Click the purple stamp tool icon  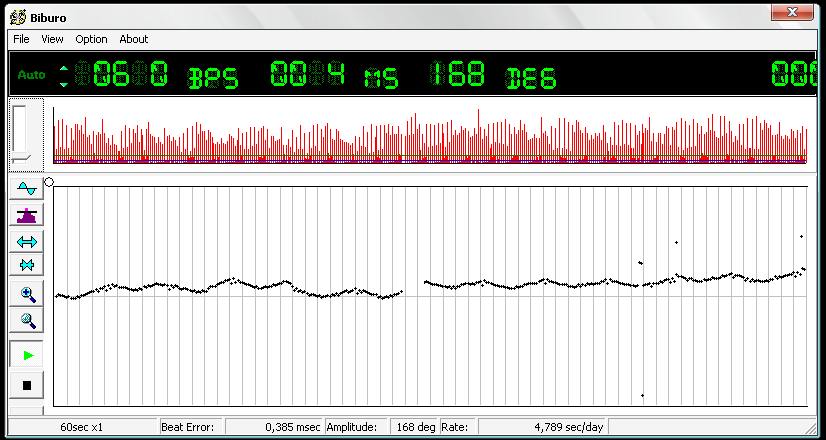27,215
